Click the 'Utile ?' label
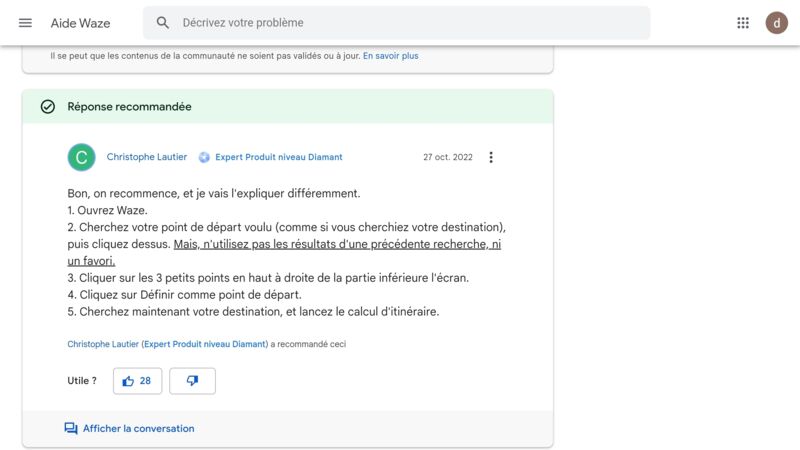Screen dimensions: 800x450 [82, 381]
